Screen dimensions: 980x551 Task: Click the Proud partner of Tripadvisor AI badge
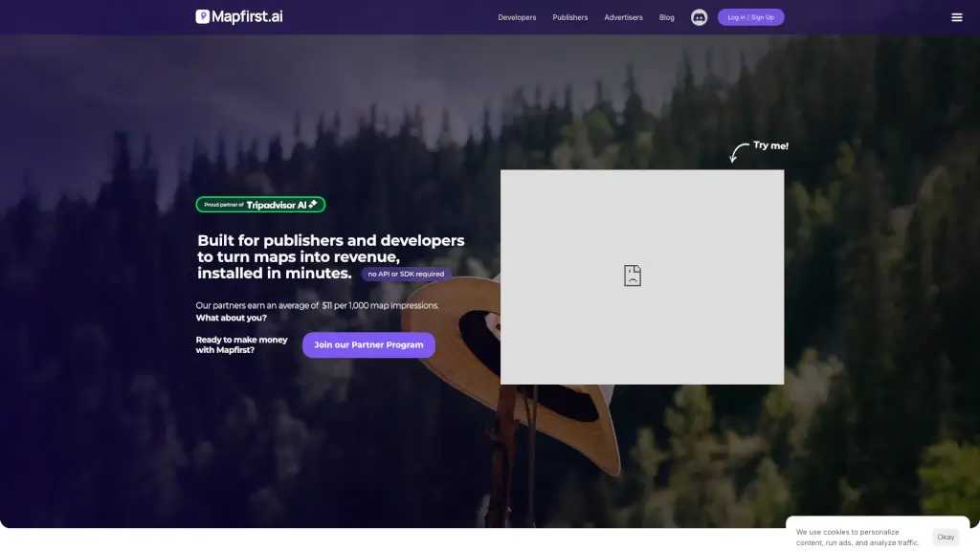(260, 204)
